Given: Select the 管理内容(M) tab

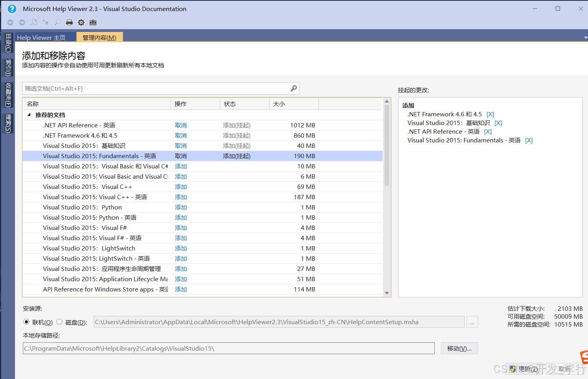Looking at the screenshot, I should pyautogui.click(x=99, y=37).
